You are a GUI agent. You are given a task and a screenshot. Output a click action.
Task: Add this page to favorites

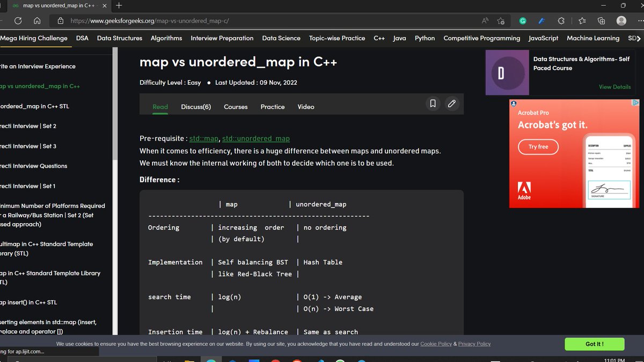click(501, 21)
